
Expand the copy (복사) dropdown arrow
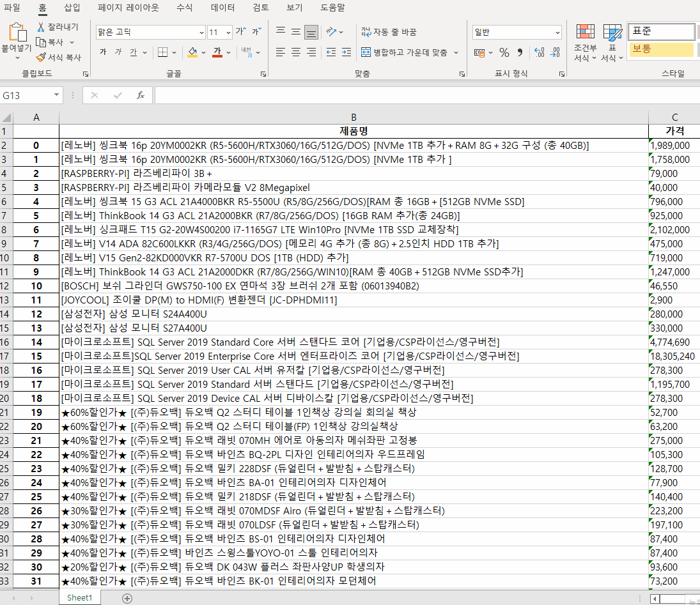[72, 42]
